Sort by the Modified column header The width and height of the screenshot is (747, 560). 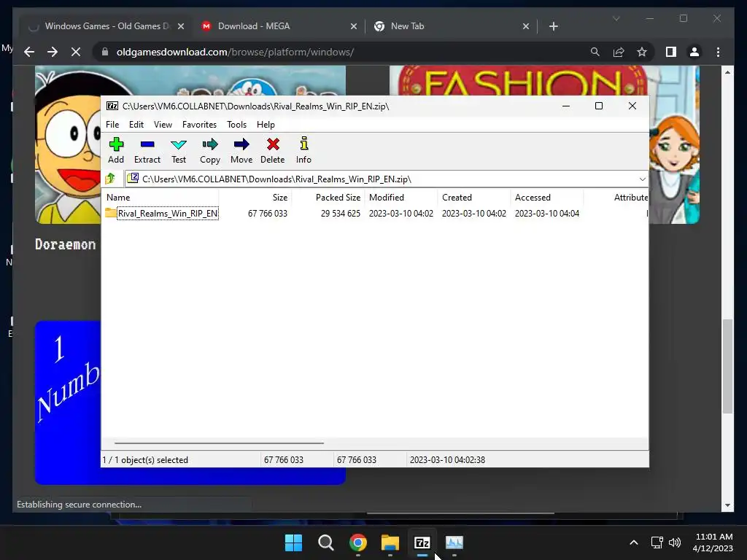(x=401, y=197)
